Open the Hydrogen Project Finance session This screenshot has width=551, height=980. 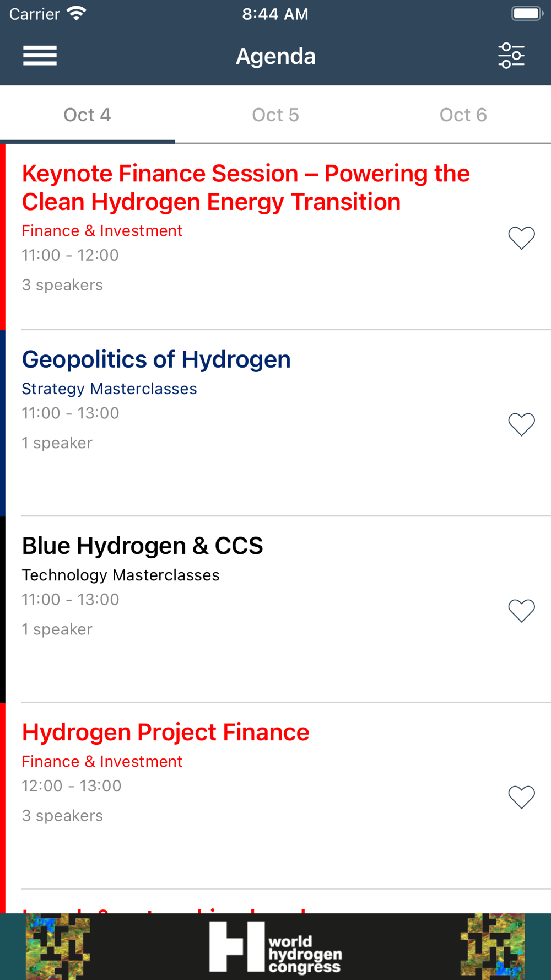(x=165, y=732)
